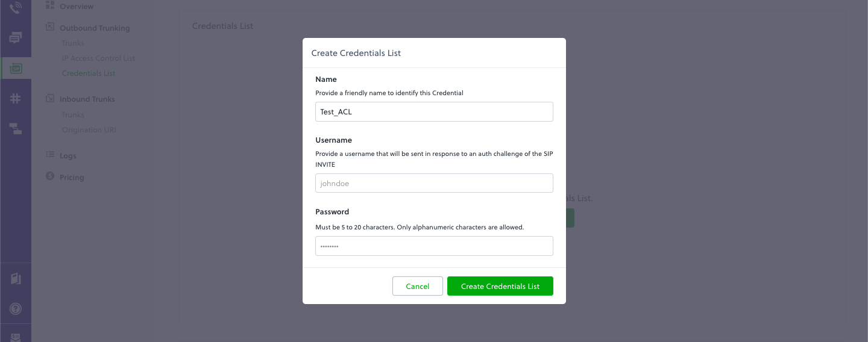Click the Logs list icon
The height and width of the screenshot is (342, 868).
point(50,155)
